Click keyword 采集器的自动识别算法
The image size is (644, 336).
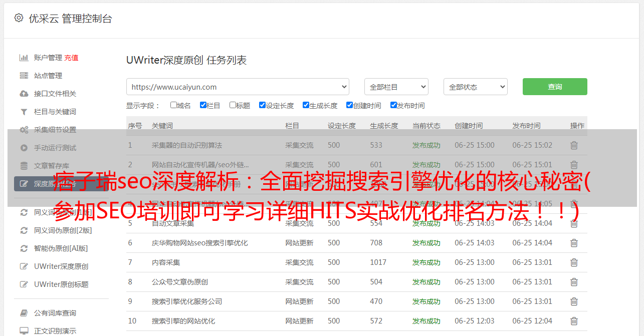coord(187,145)
